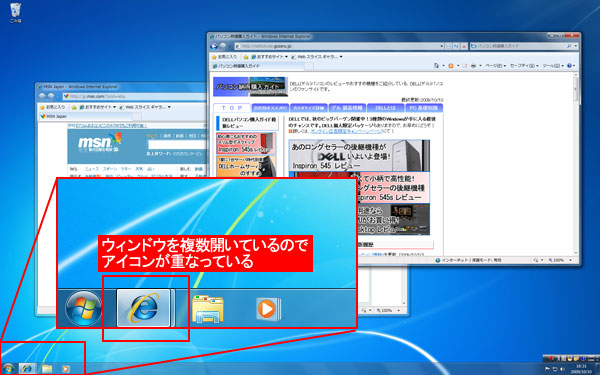Click the network icon in the system tray
600x375 pixels.
(x=554, y=369)
